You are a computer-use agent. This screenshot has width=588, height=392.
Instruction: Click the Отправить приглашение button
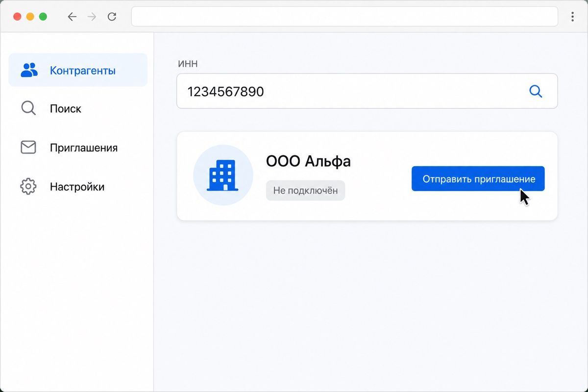(x=478, y=179)
